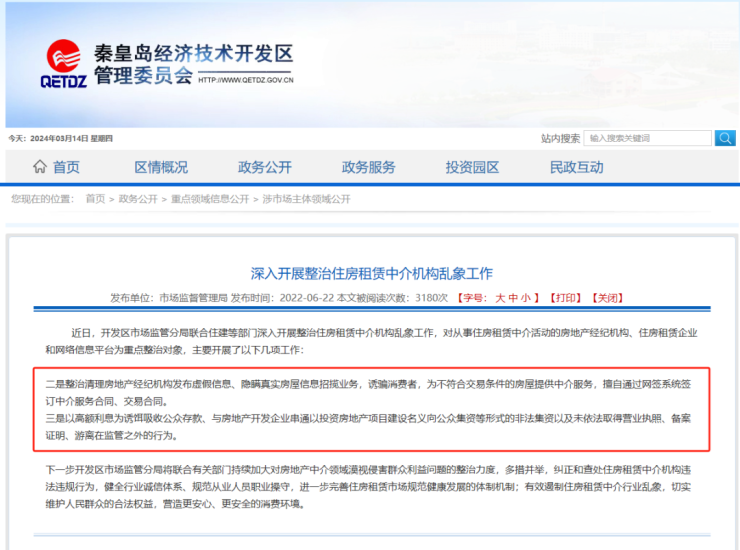Click 首页 in the breadcrumb trail
740x550 pixels.
[x=95, y=199]
